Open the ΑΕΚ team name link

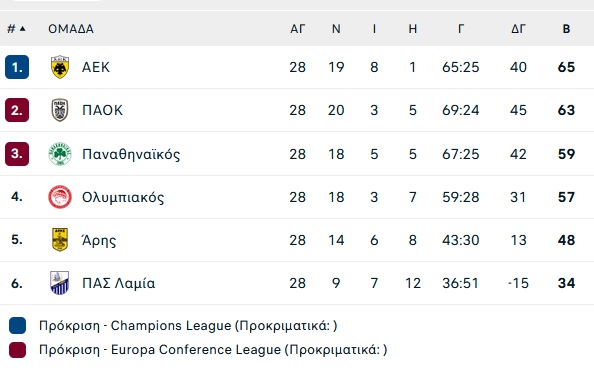[96, 67]
